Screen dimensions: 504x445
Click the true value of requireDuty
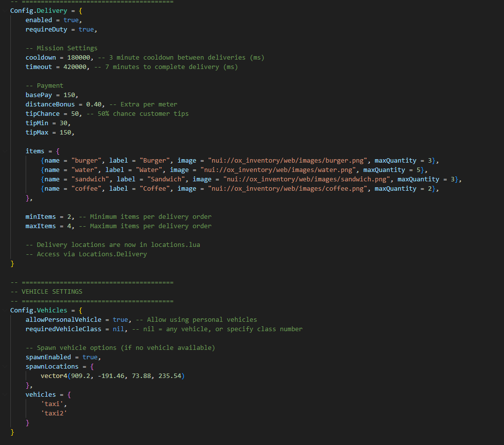tap(86, 30)
